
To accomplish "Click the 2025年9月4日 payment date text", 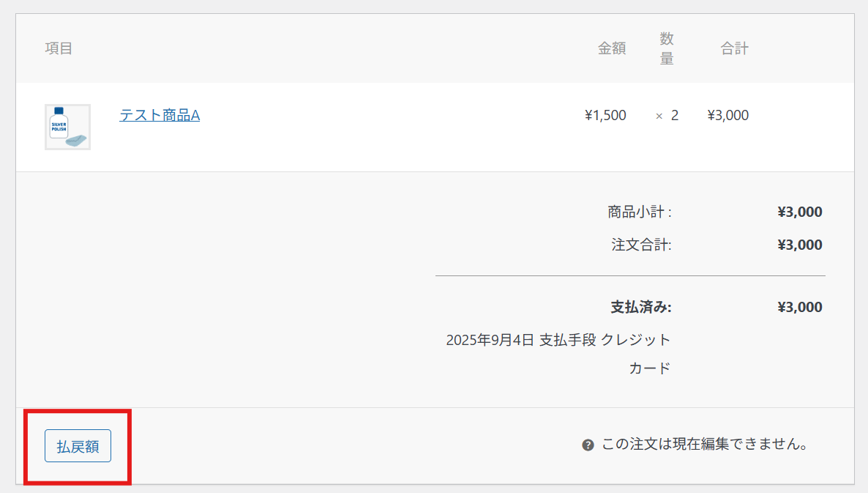I will coord(490,340).
